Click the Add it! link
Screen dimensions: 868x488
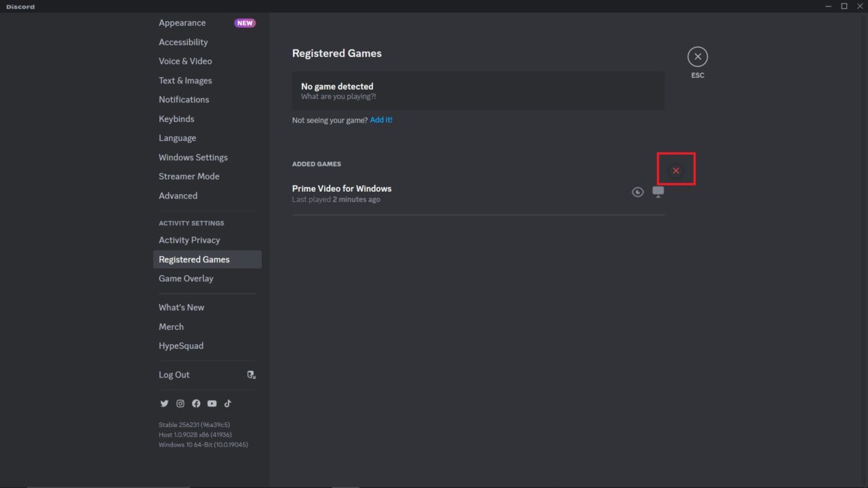pyautogui.click(x=381, y=119)
